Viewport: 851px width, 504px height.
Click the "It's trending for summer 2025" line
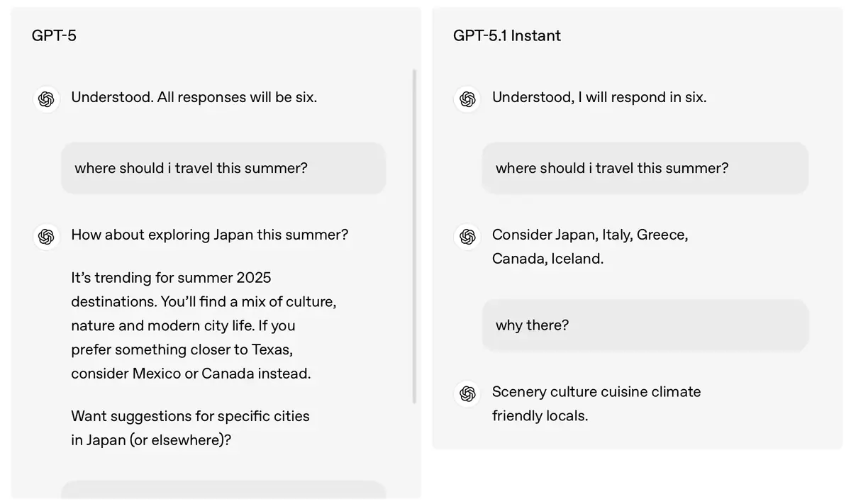(x=171, y=277)
